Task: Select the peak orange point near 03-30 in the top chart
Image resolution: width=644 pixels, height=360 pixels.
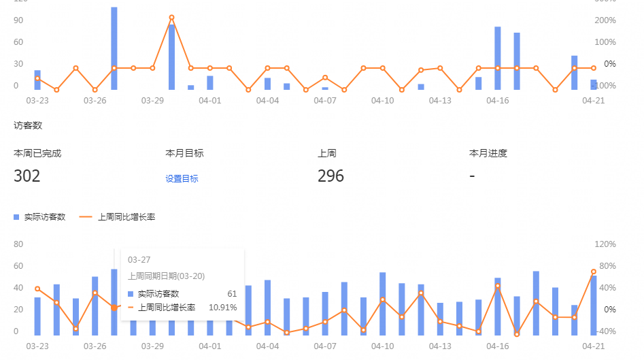Action: (x=171, y=18)
